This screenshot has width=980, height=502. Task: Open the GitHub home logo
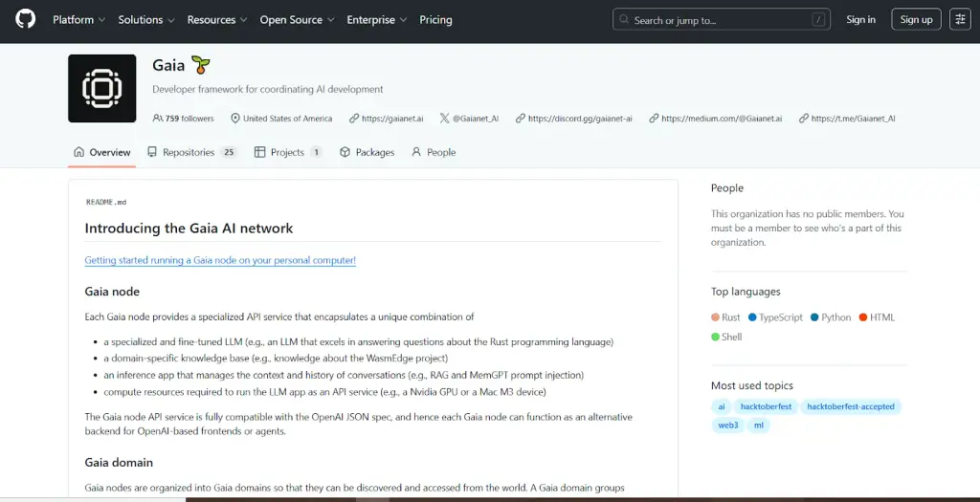26,19
